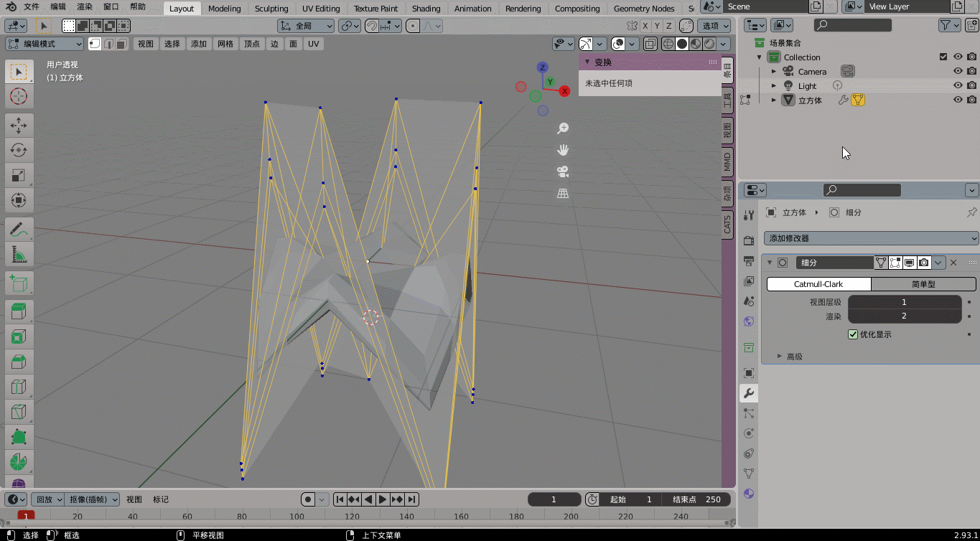Click the 渲染 levels value field

pyautogui.click(x=905, y=316)
